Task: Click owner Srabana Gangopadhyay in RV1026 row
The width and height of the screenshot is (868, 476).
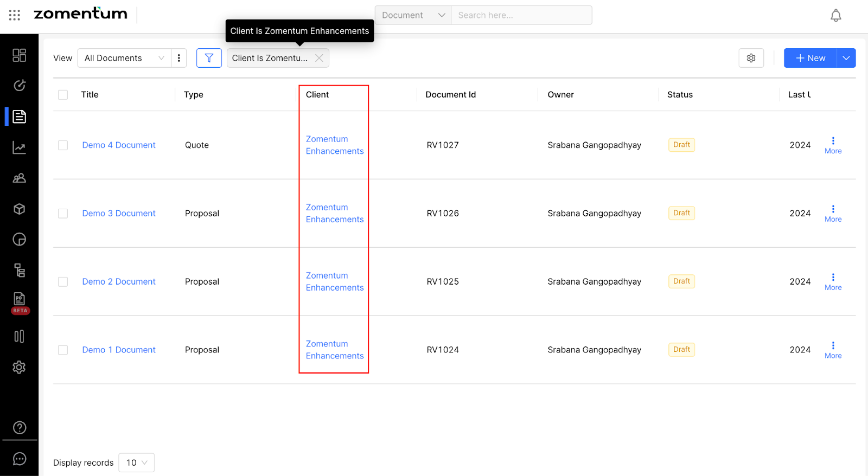Action: (x=595, y=214)
